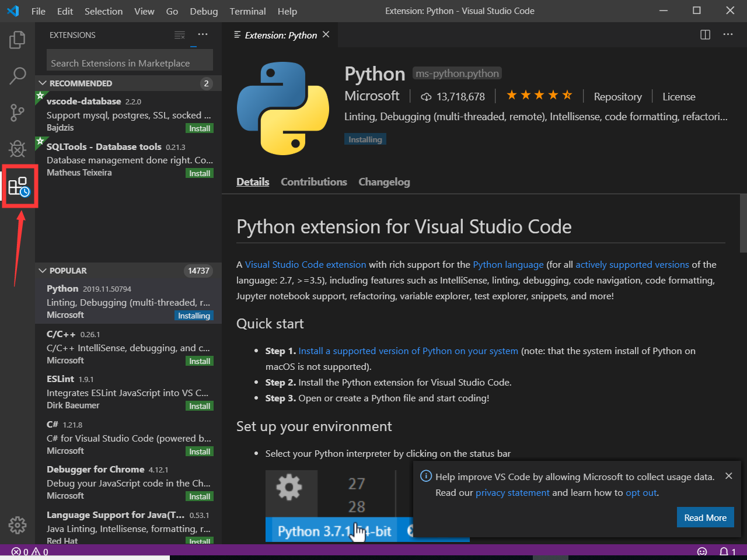The image size is (747, 560).
Task: Open the Source Control icon
Action: tap(17, 113)
